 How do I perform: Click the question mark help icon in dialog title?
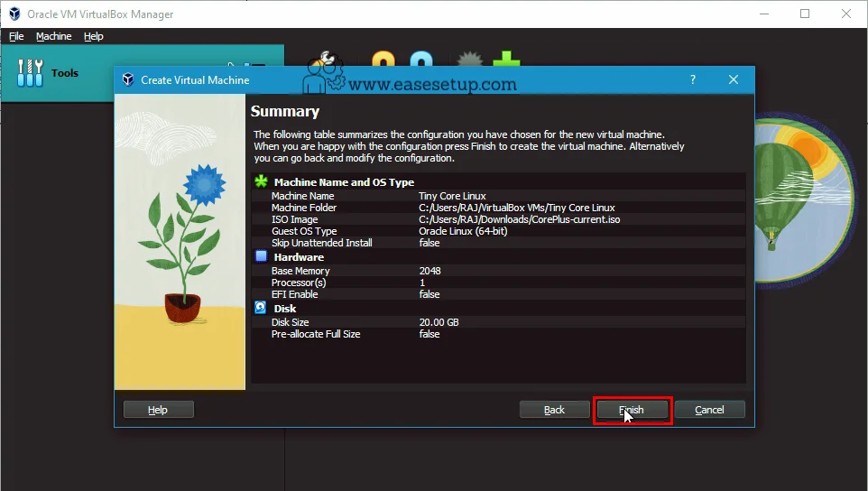click(693, 79)
